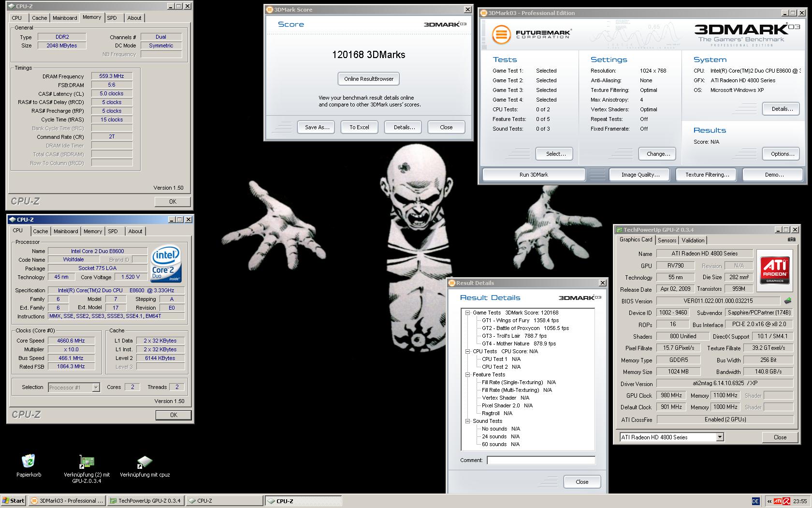Collapse the Sound Tests tree node
812x508 pixels.
pos(467,421)
